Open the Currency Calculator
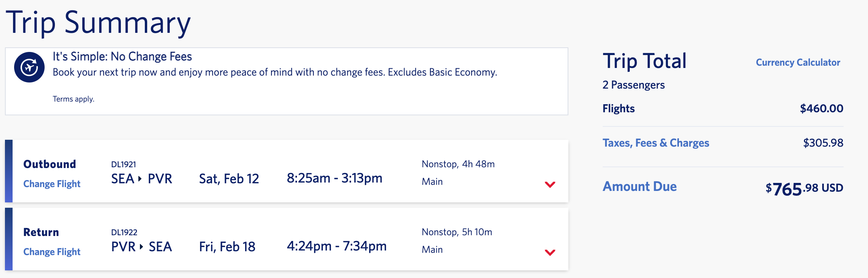The image size is (868, 278). (798, 63)
